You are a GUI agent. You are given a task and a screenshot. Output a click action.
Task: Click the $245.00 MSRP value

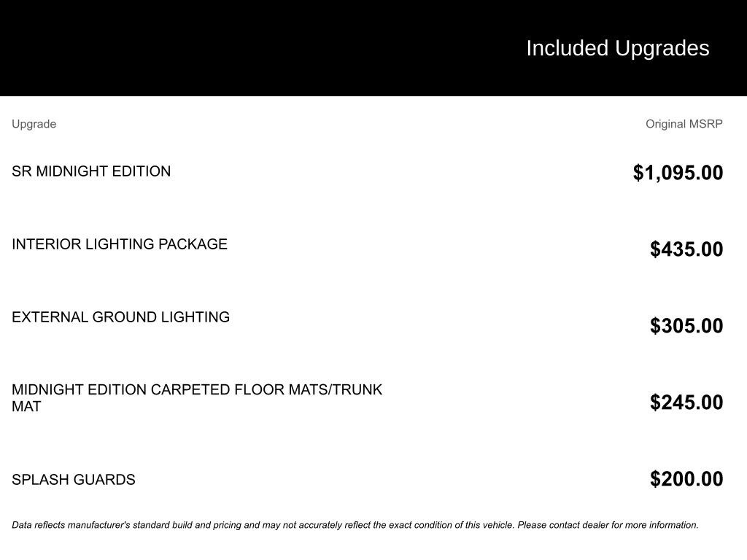pyautogui.click(x=686, y=402)
